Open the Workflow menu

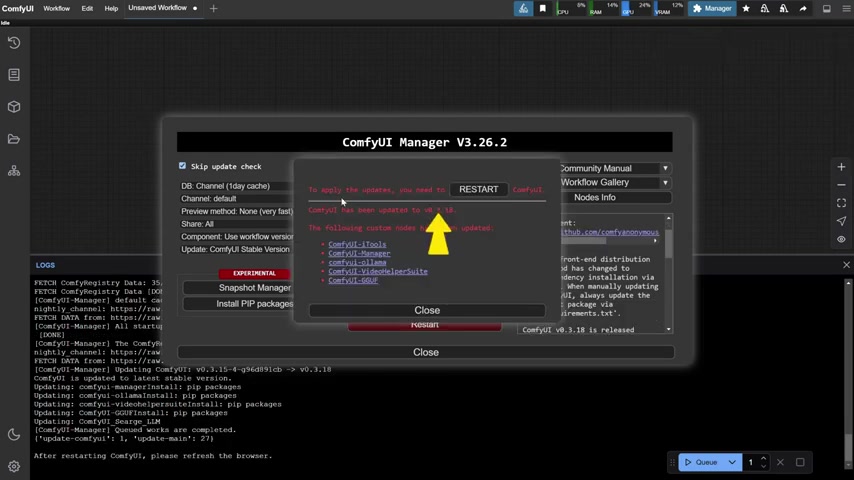click(57, 8)
